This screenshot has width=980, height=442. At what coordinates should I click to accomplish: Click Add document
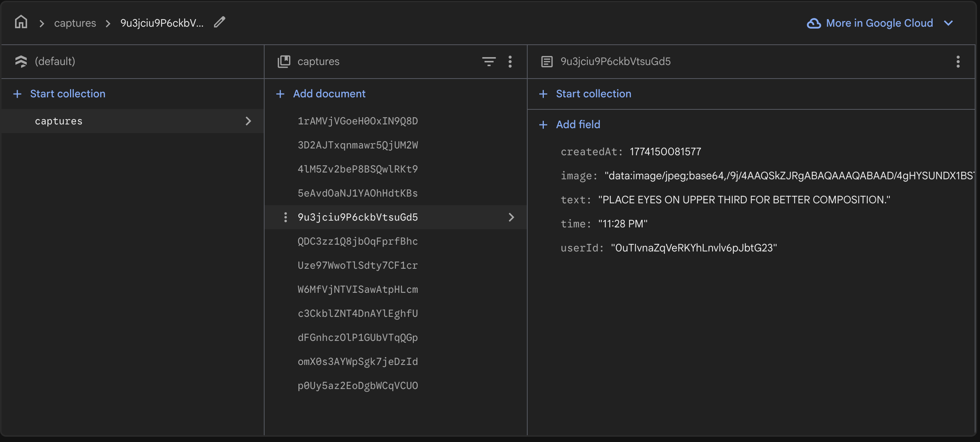[x=329, y=94]
